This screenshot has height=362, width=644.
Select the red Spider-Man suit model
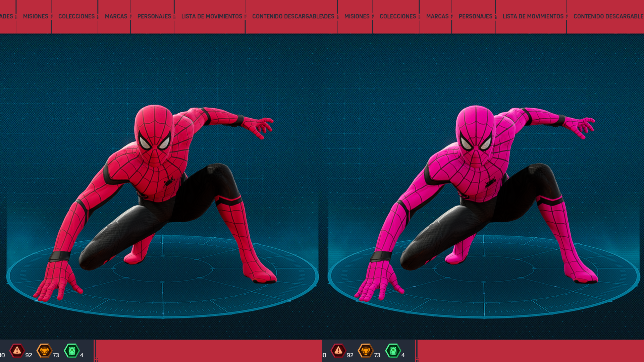click(154, 203)
